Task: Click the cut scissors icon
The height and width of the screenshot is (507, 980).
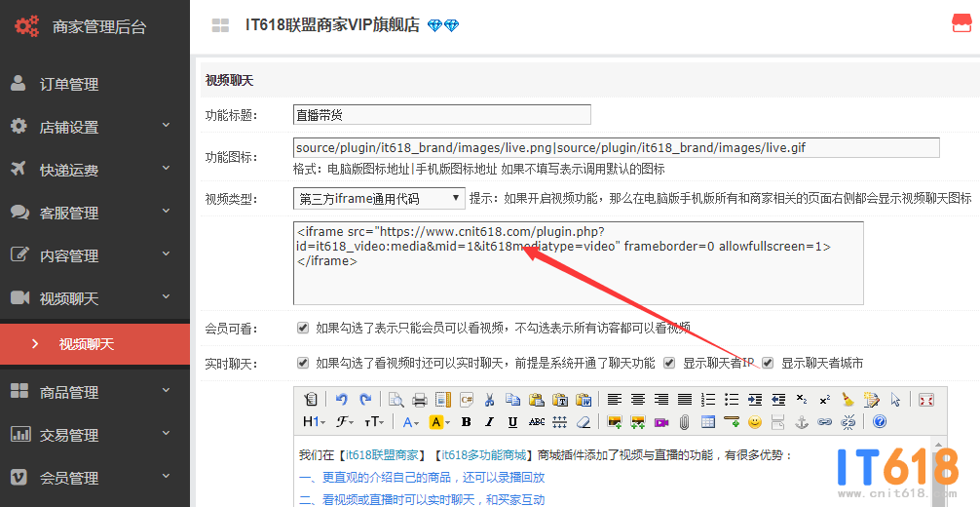Action: pyautogui.click(x=489, y=400)
